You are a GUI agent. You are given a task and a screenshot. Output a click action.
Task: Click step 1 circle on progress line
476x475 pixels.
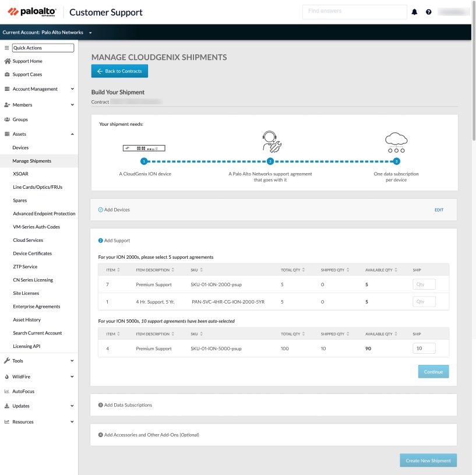(144, 161)
